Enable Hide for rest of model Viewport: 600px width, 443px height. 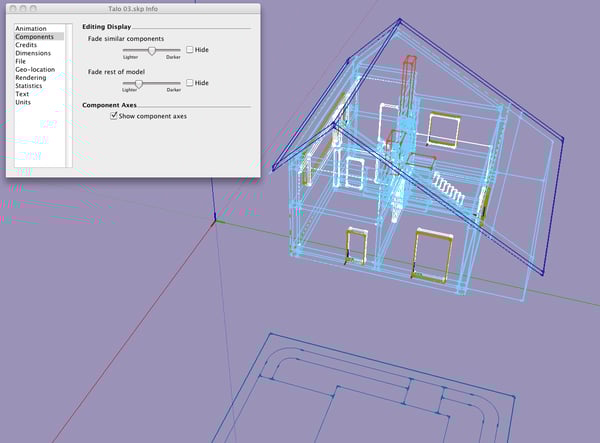coord(189,83)
